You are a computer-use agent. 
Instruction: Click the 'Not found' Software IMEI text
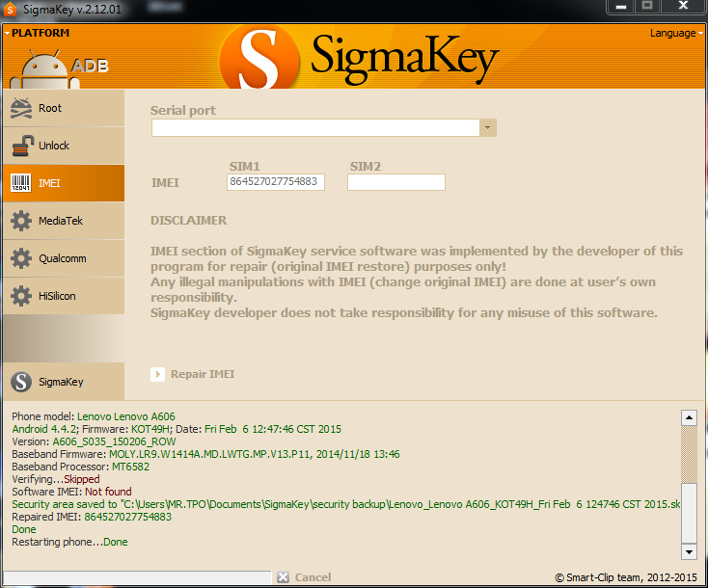click(x=108, y=492)
